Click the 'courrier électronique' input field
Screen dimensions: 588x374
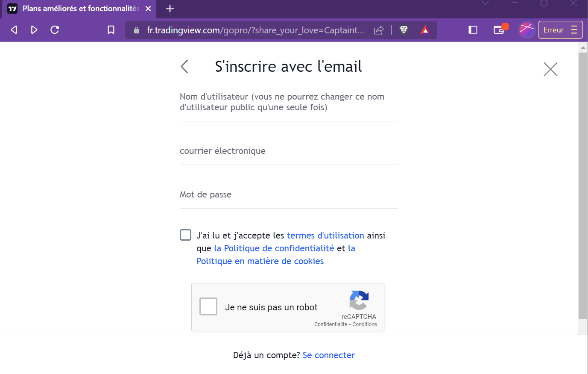coord(289,151)
